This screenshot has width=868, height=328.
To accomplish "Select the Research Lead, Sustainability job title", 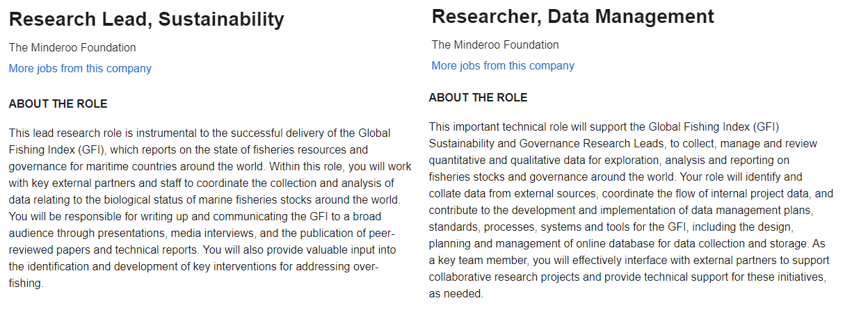I will coord(147,19).
